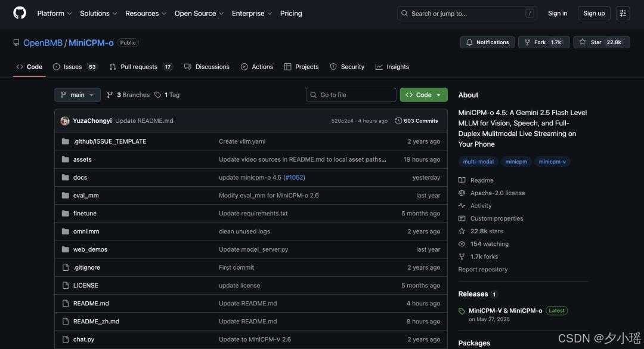Viewport: 644px width, 349px height.
Task: Click the Sign in link
Action: (x=558, y=13)
